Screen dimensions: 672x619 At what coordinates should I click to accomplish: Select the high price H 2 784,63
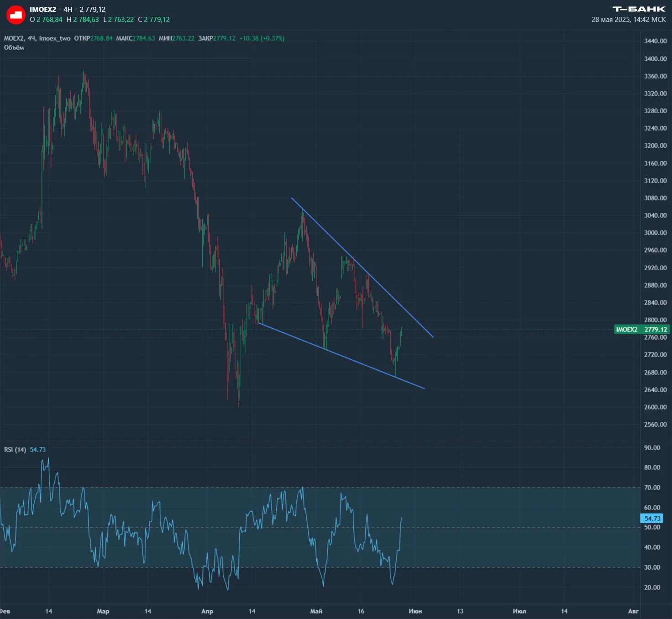point(83,20)
